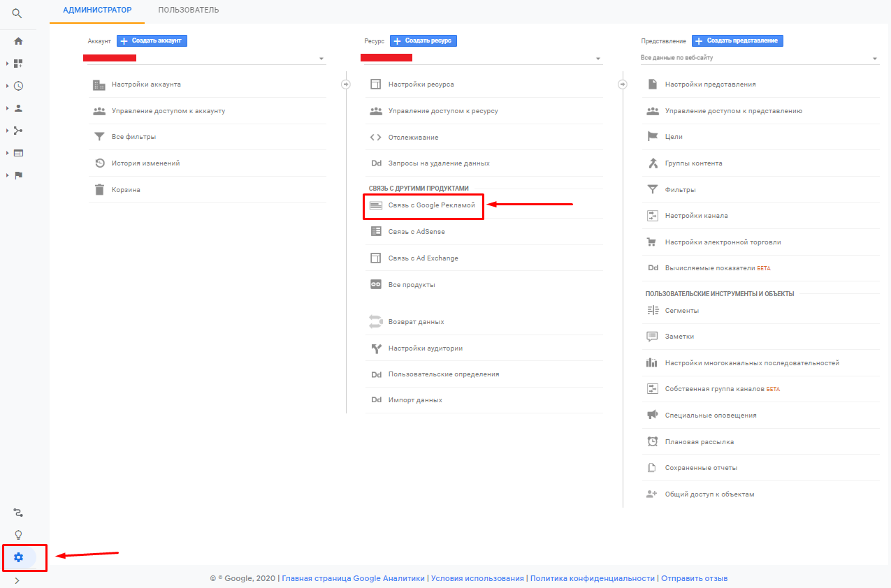
Task: Open Настройки ресурса
Action: click(421, 84)
